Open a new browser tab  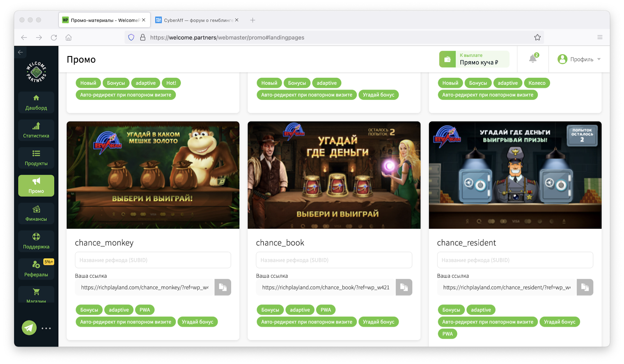click(253, 20)
